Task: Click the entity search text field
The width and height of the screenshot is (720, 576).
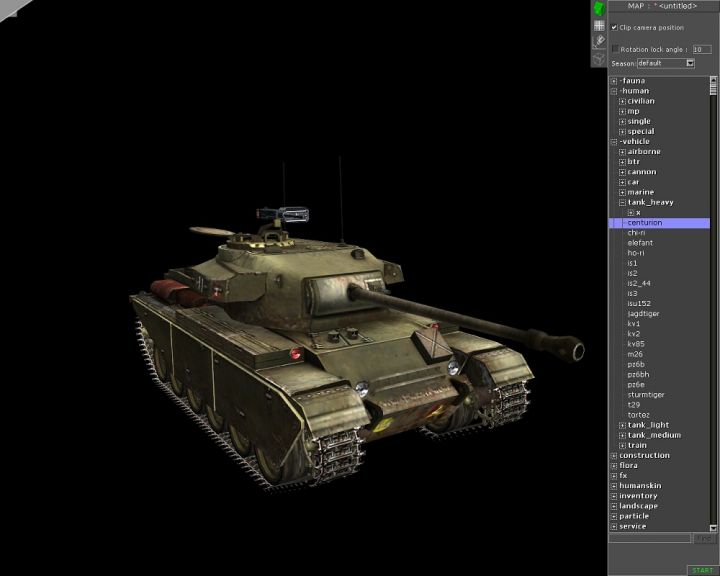Action: coord(650,538)
